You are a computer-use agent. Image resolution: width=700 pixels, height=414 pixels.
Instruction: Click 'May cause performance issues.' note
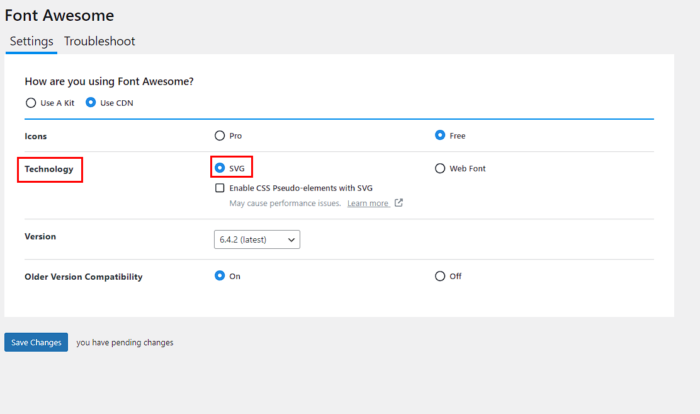(x=285, y=204)
